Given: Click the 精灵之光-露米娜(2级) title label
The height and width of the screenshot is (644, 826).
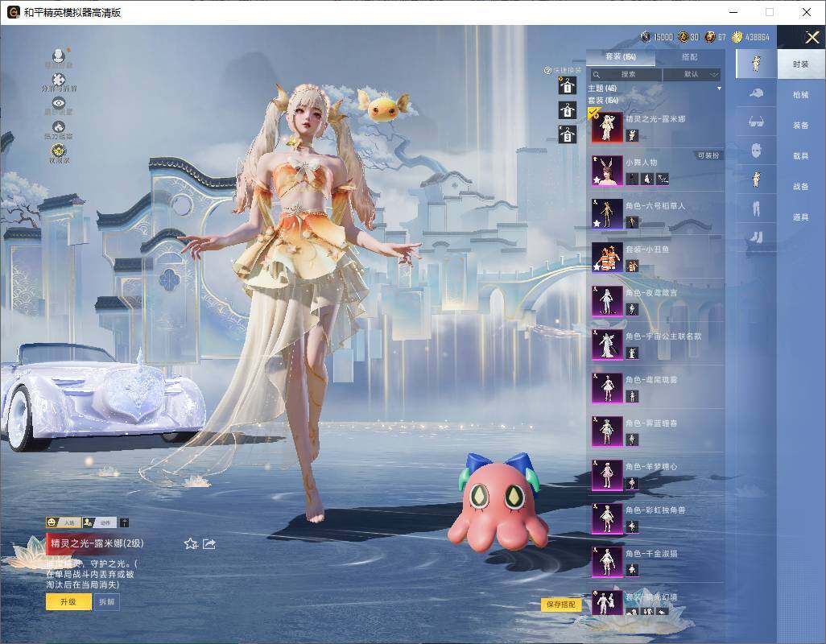Looking at the screenshot, I should (97, 543).
